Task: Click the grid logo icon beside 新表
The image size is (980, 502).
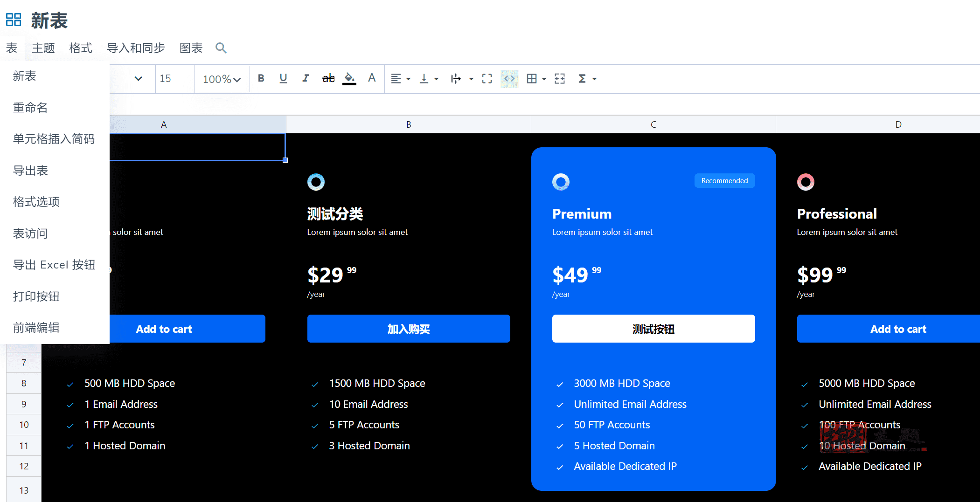Action: (14, 20)
